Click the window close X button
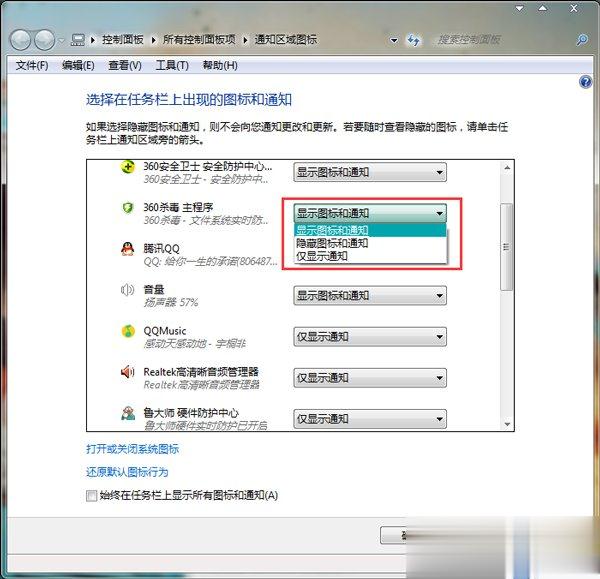 (574, 8)
